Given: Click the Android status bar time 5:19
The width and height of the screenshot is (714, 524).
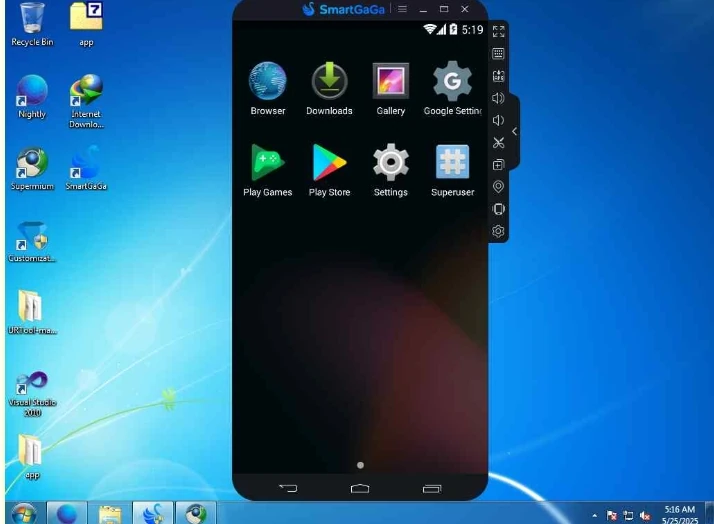Looking at the screenshot, I should point(472,30).
